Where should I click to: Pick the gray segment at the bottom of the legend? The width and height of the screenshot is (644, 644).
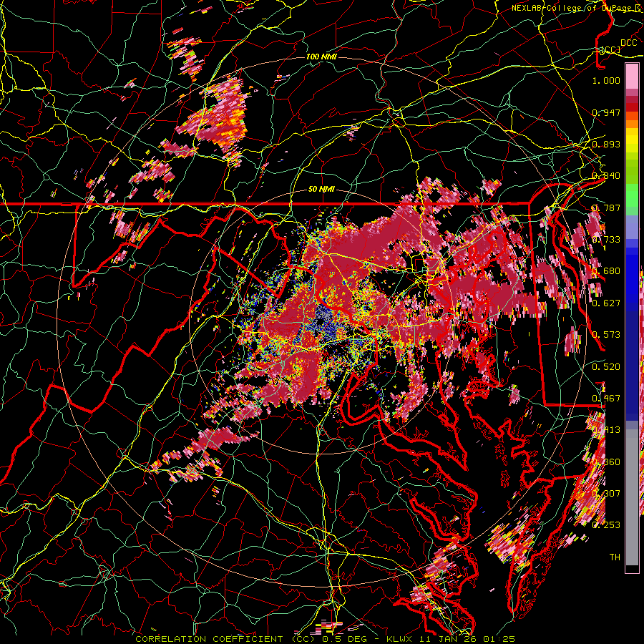coord(632,499)
